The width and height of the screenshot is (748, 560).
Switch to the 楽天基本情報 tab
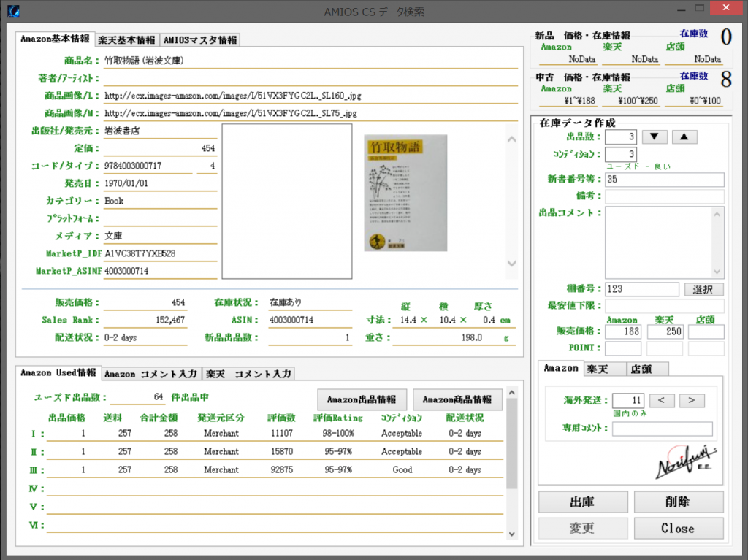coord(126,40)
